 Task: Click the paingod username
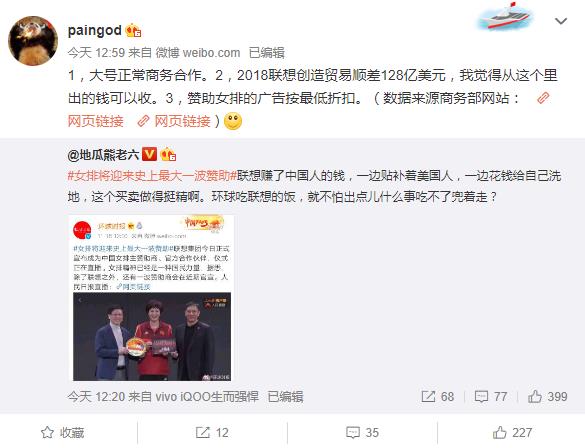(x=95, y=30)
